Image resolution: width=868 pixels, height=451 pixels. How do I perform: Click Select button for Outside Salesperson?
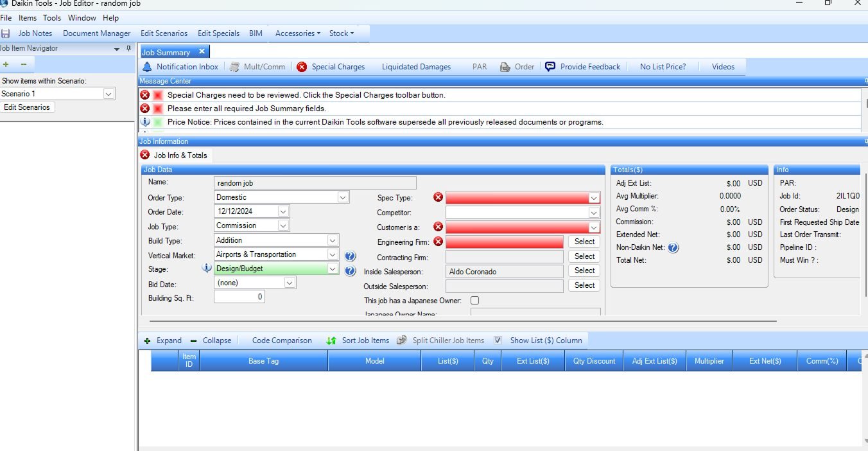584,285
